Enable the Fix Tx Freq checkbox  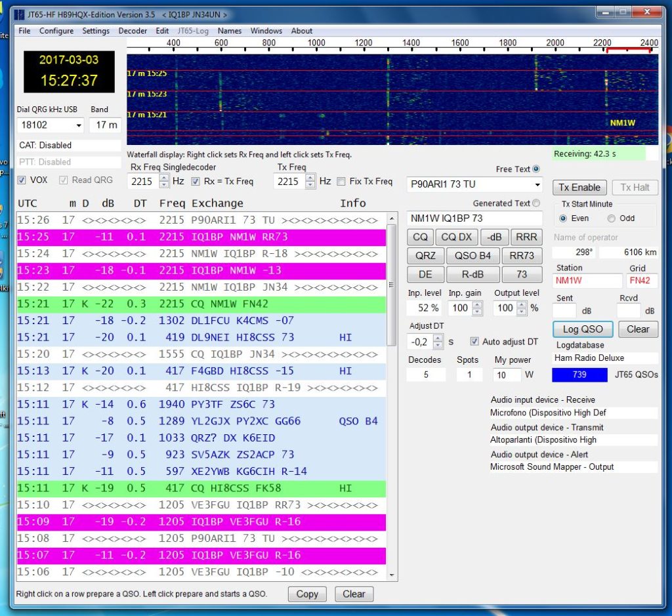click(341, 182)
